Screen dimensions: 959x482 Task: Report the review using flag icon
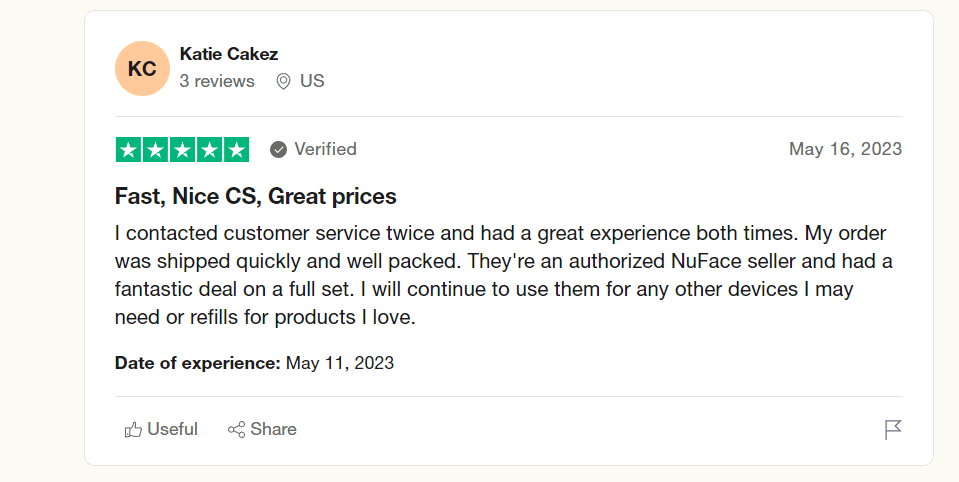(x=893, y=430)
